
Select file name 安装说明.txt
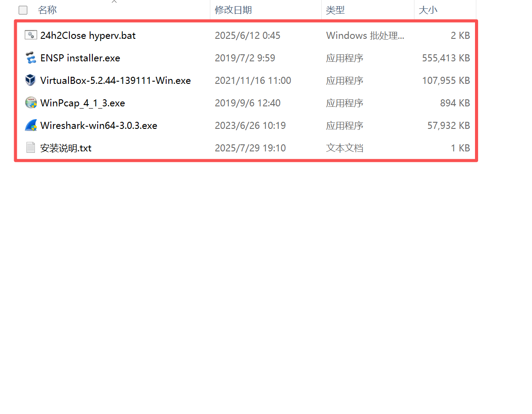(66, 148)
